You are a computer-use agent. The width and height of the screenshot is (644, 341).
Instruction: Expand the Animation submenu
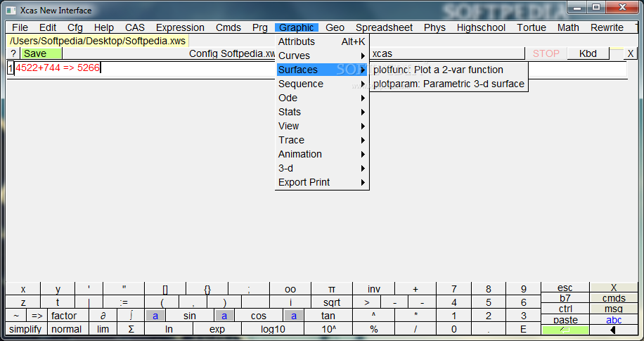tap(321, 154)
